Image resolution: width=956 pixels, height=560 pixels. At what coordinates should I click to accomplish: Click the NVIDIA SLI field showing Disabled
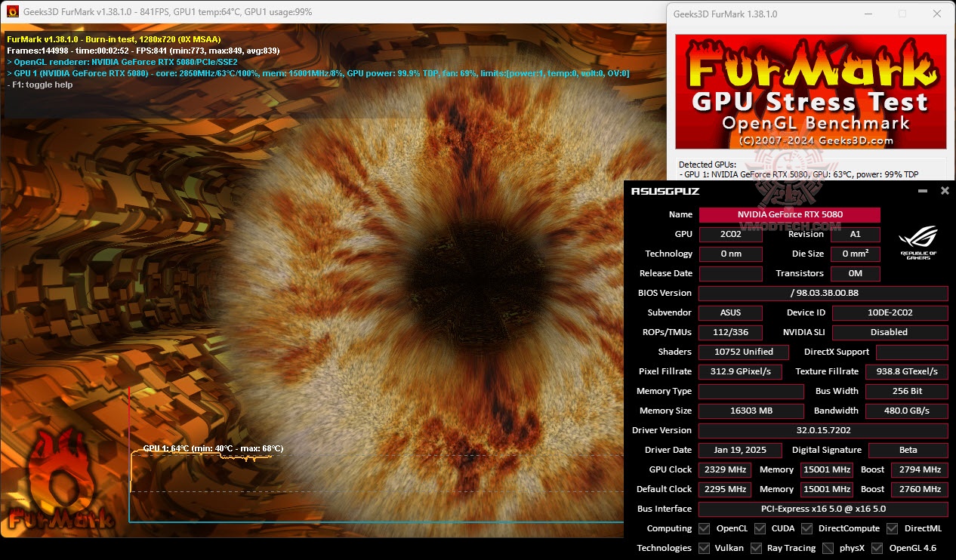coord(890,332)
